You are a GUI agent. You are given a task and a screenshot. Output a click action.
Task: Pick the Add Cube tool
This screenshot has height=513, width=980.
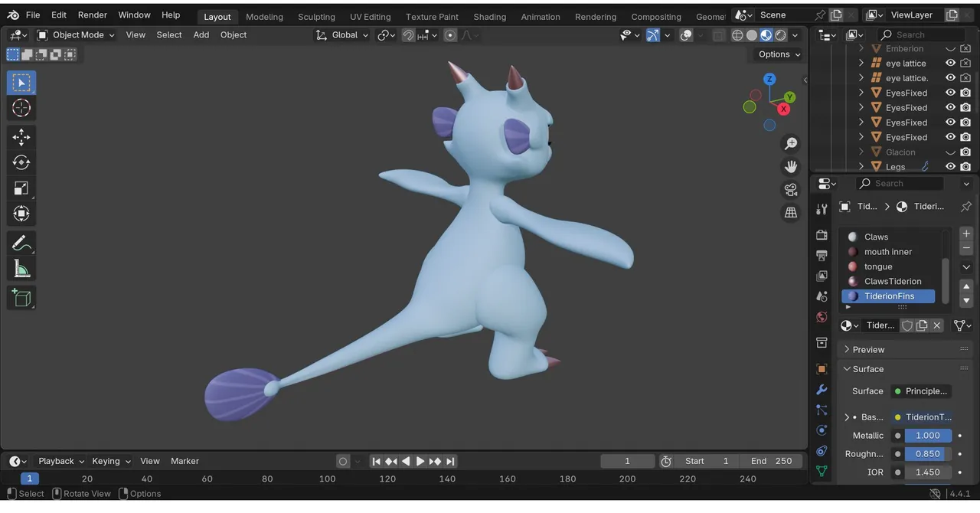pyautogui.click(x=21, y=297)
